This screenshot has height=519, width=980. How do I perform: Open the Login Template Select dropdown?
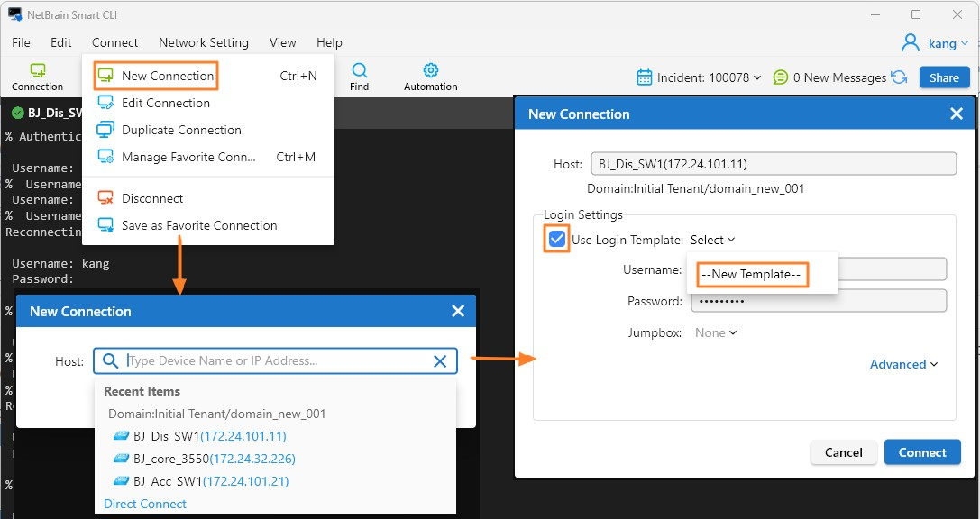click(712, 240)
